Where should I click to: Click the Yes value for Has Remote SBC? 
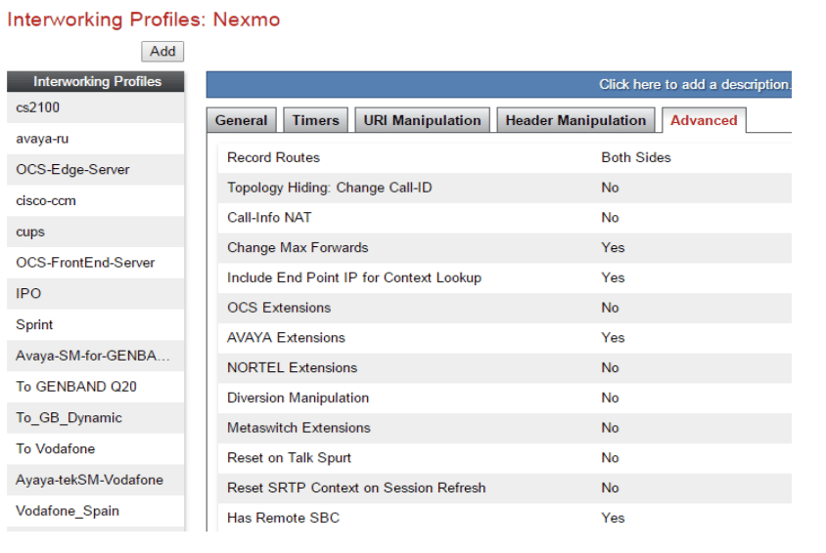[x=613, y=518]
